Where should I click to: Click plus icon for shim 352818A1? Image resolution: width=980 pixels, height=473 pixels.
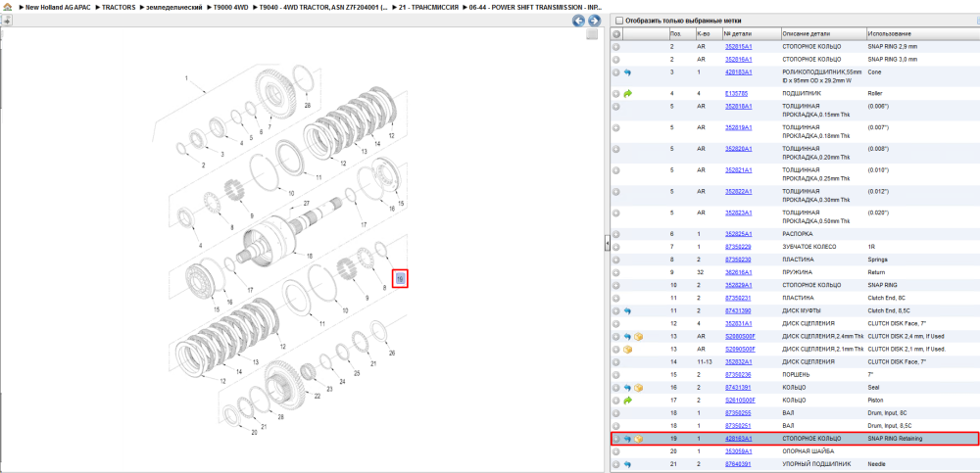[616, 106]
